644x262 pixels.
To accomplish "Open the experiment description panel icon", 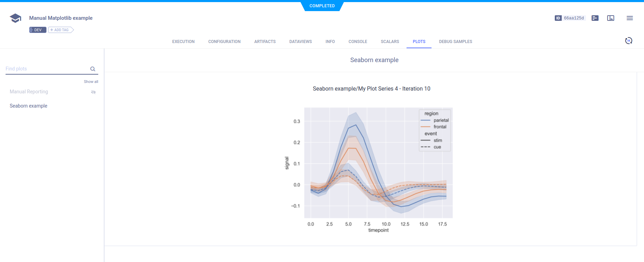I will (595, 18).
